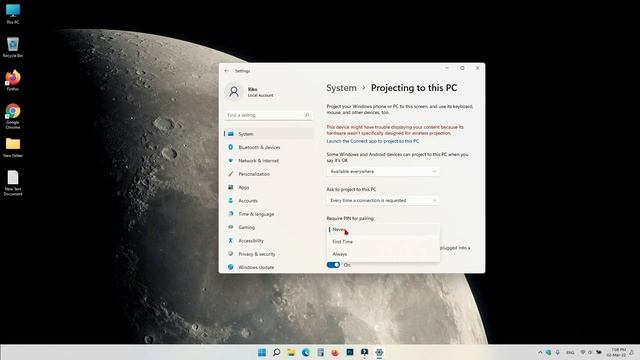The width and height of the screenshot is (640, 360).
Task: Launch Google Chrome desktop shortcut
Action: [13, 116]
